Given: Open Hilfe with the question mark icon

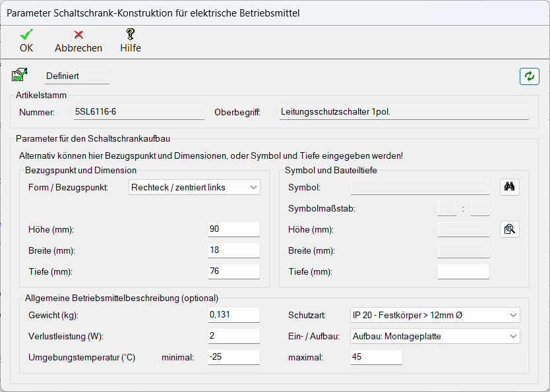Looking at the screenshot, I should point(131,35).
